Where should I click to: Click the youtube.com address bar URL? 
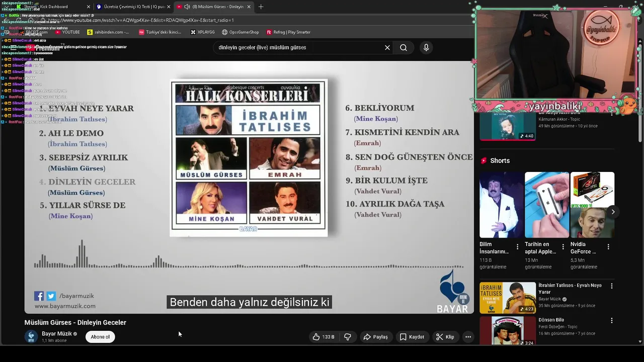click(141, 20)
